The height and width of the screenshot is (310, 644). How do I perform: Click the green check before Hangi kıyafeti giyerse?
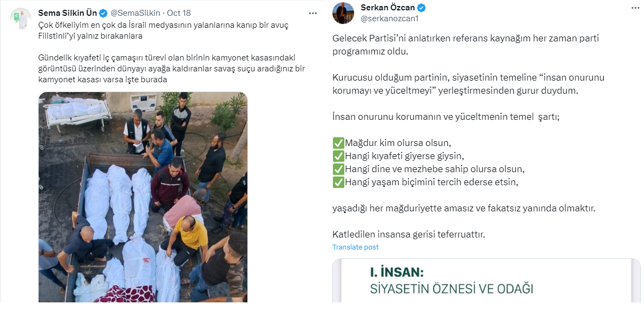tap(338, 156)
